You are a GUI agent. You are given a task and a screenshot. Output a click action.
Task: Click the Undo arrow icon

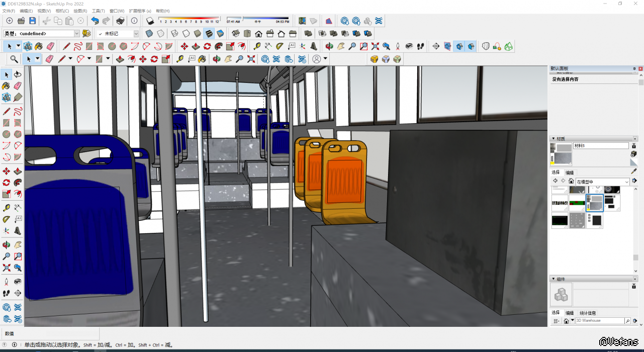click(x=95, y=21)
